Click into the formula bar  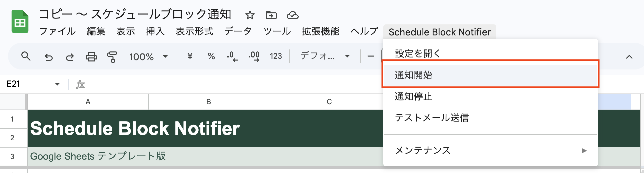[x=233, y=84]
